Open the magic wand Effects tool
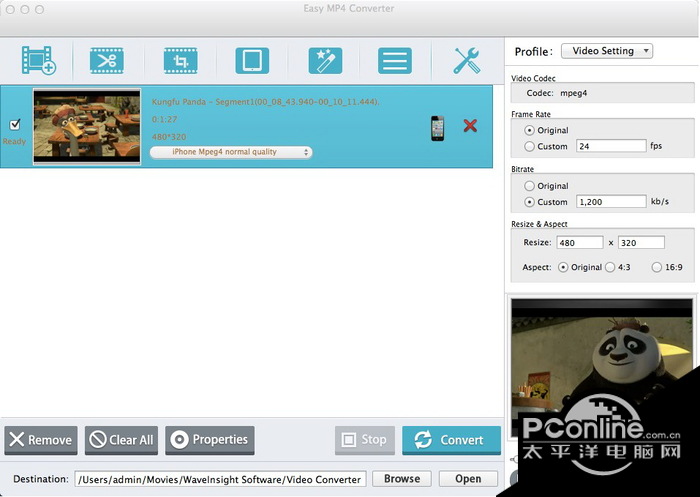The image size is (700, 497). click(325, 60)
